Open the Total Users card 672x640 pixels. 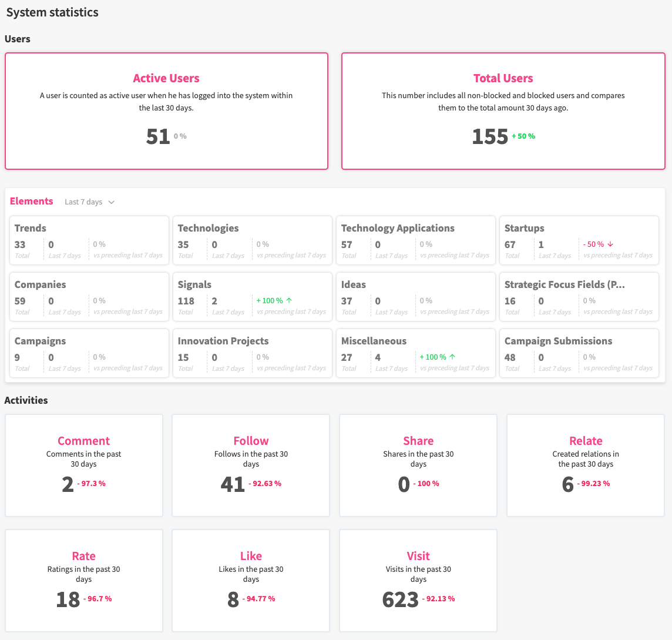[503, 111]
